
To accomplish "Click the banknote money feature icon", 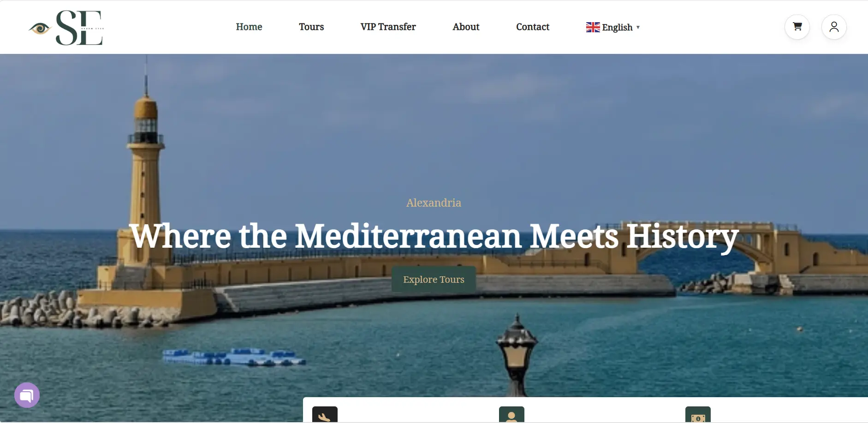I will (x=698, y=414).
